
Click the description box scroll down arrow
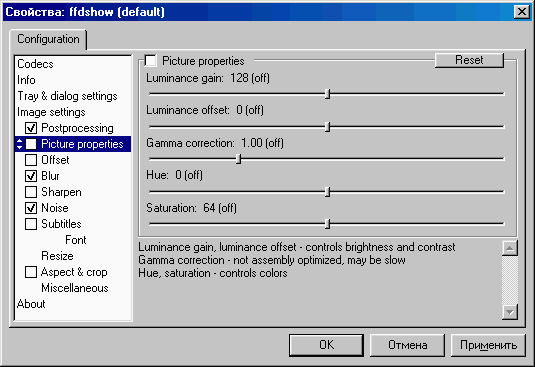[x=510, y=312]
